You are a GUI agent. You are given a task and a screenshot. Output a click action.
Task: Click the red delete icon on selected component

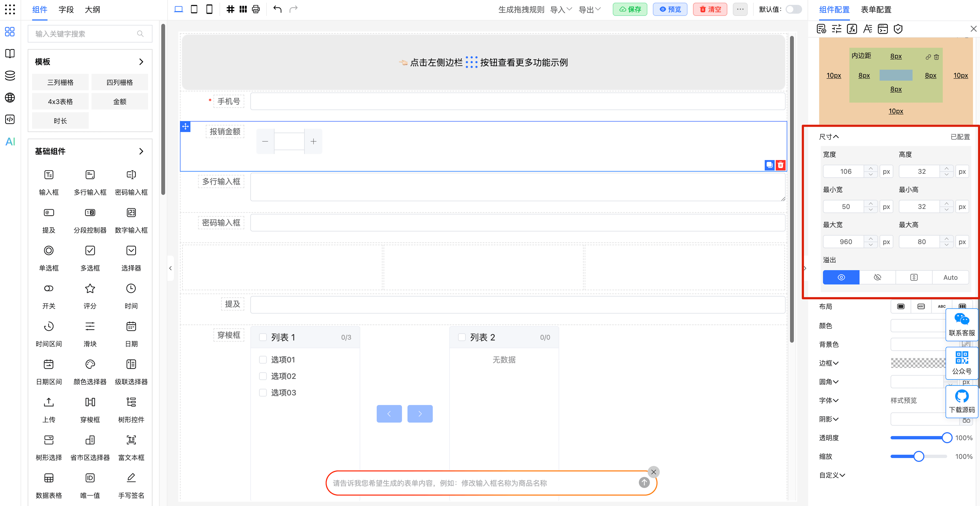click(780, 165)
